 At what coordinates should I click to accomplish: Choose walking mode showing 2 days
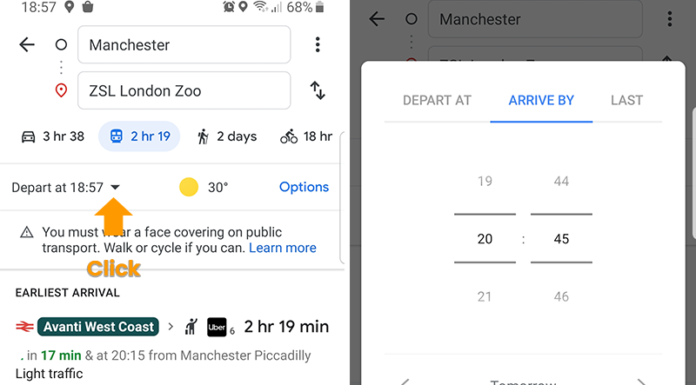(x=227, y=136)
